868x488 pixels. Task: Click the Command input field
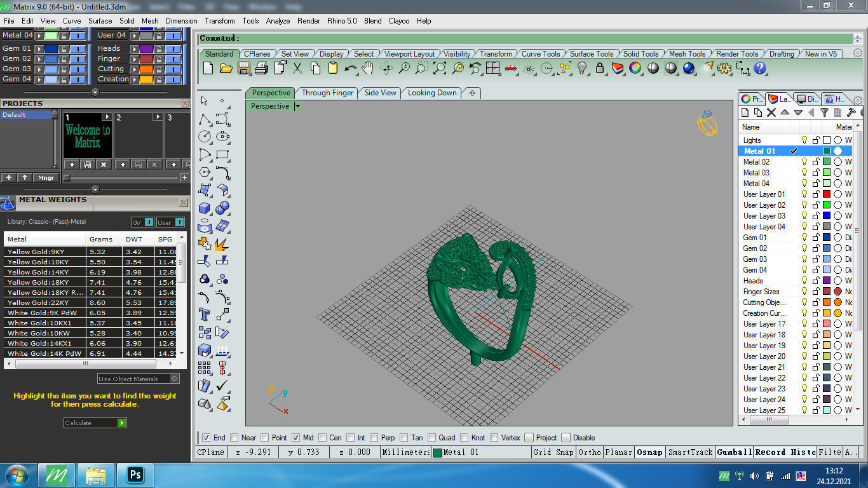pos(525,38)
